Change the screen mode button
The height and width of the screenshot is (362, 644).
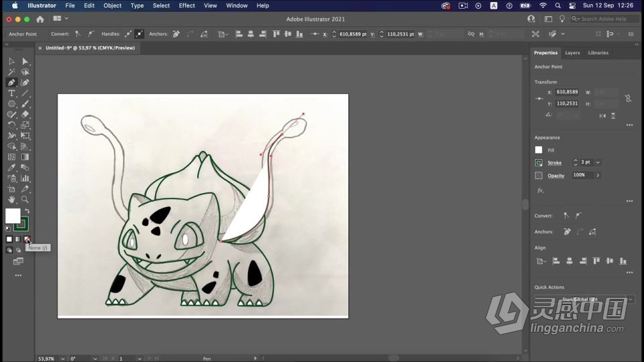[x=18, y=261]
